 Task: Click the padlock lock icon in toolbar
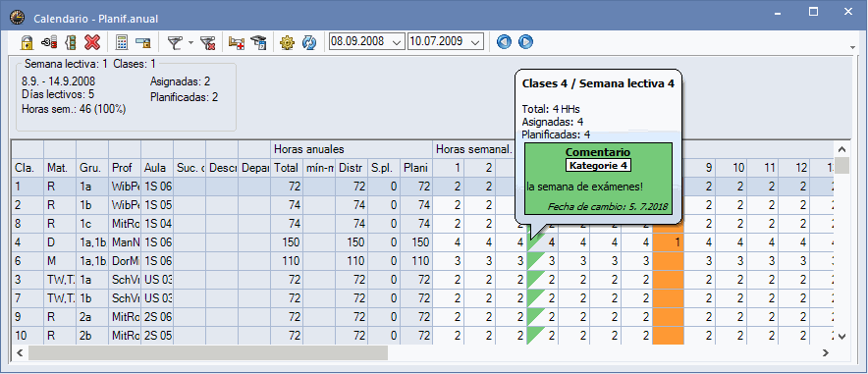(x=27, y=42)
